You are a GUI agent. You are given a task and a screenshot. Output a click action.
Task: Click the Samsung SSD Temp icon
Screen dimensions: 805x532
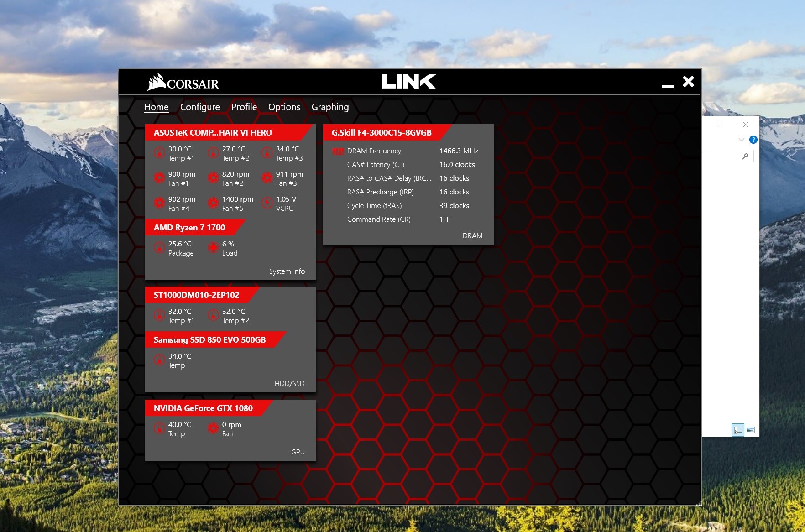coord(159,360)
